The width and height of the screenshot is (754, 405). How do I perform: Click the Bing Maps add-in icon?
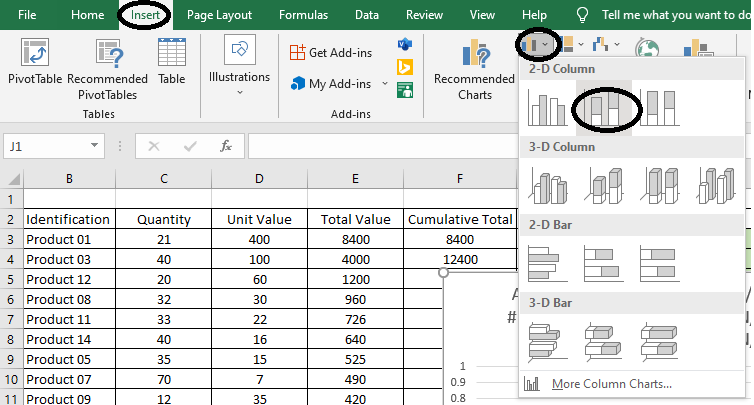(x=405, y=67)
